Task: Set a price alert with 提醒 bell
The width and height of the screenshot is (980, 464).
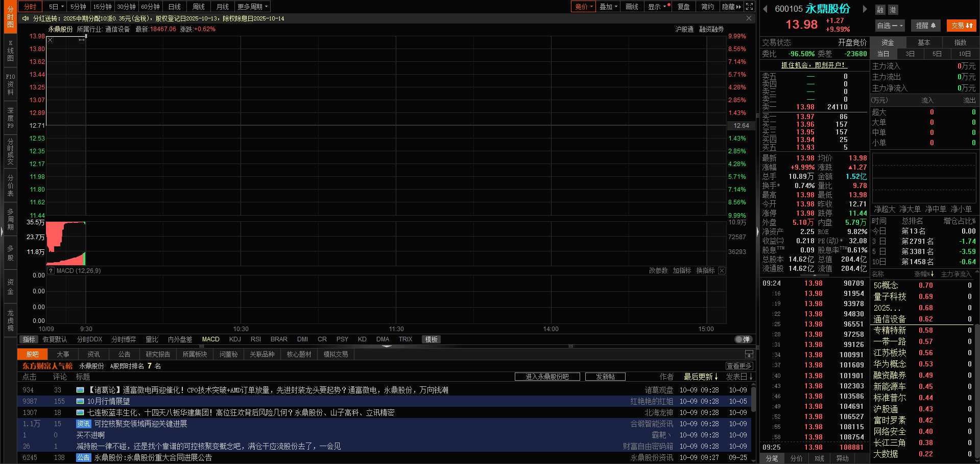Action: pyautogui.click(x=925, y=26)
